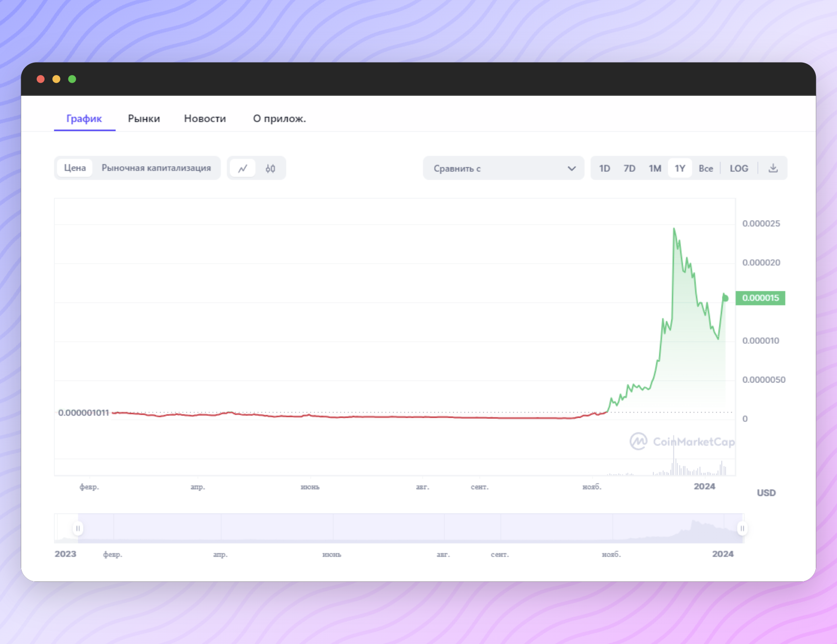Set the time range to 1D
Image resolution: width=837 pixels, height=644 pixels.
[x=604, y=168]
